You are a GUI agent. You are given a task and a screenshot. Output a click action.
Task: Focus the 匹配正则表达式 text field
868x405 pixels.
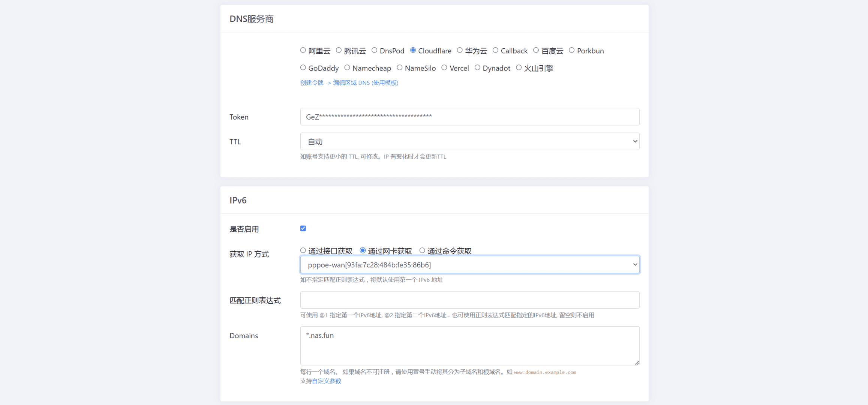click(x=469, y=300)
